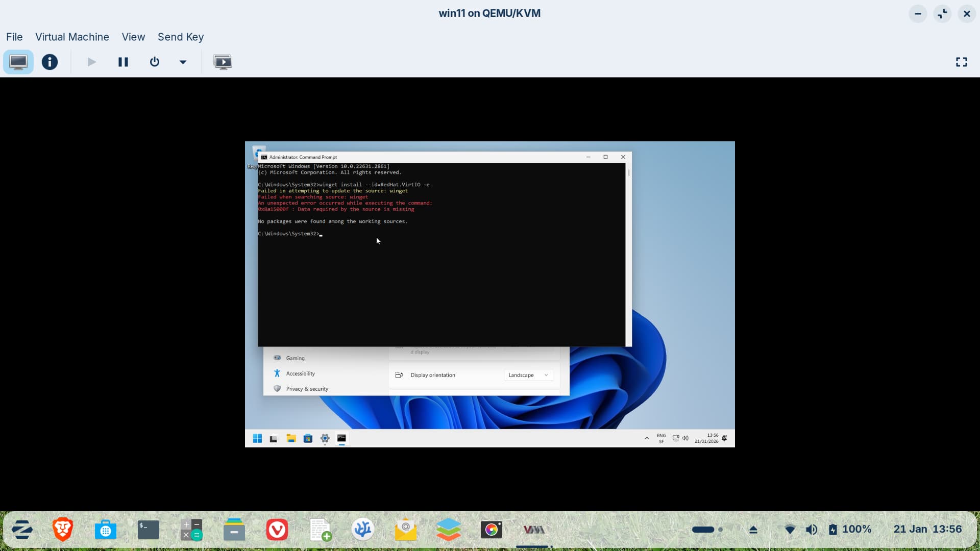Open Microsoft Store from guest taskbar

coord(308,439)
